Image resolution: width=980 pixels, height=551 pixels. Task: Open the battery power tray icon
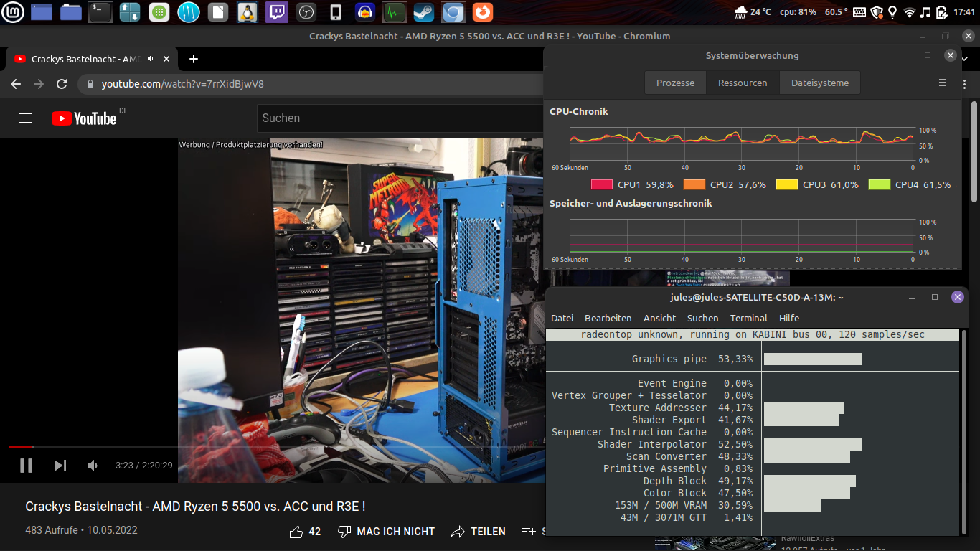[941, 11]
